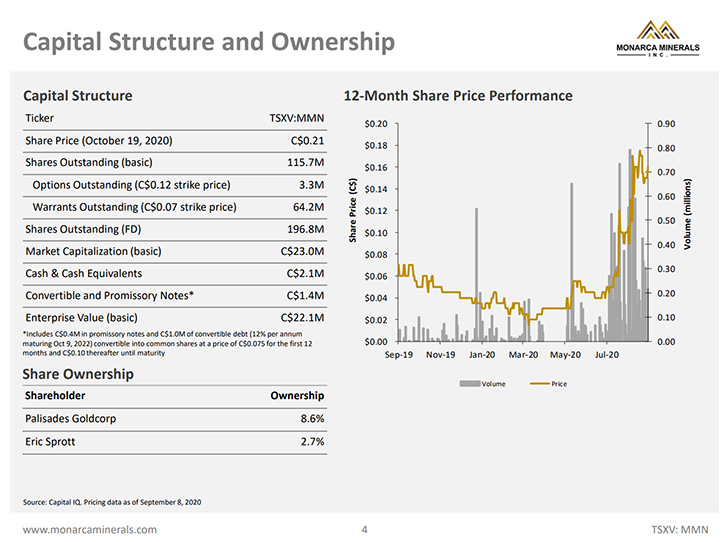This screenshot has height=542, width=725.
Task: Click the 'Volume (millions)' axis title
Action: (687, 214)
